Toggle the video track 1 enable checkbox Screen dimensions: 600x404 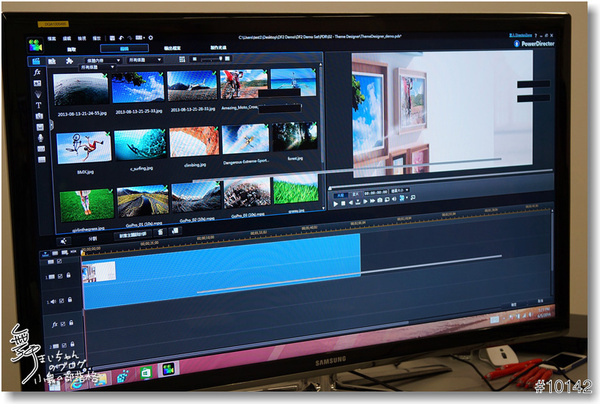click(60, 276)
